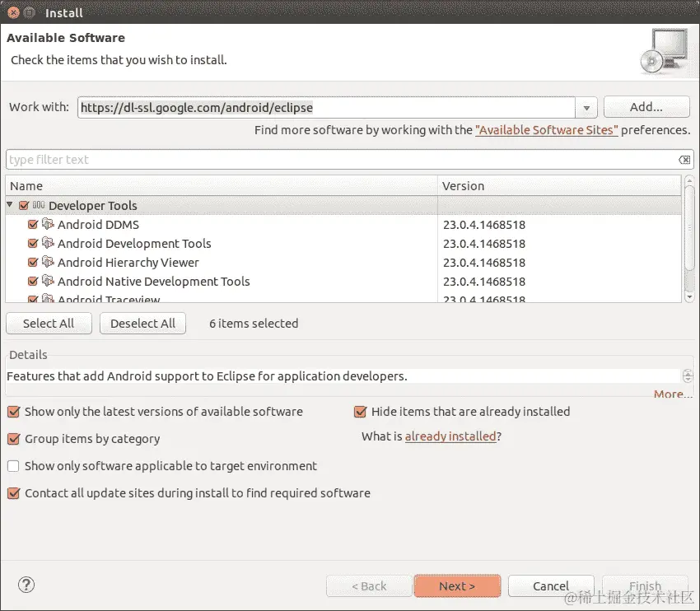Select the Android Native Development Tools row text
The image size is (700, 611).
[x=153, y=282]
